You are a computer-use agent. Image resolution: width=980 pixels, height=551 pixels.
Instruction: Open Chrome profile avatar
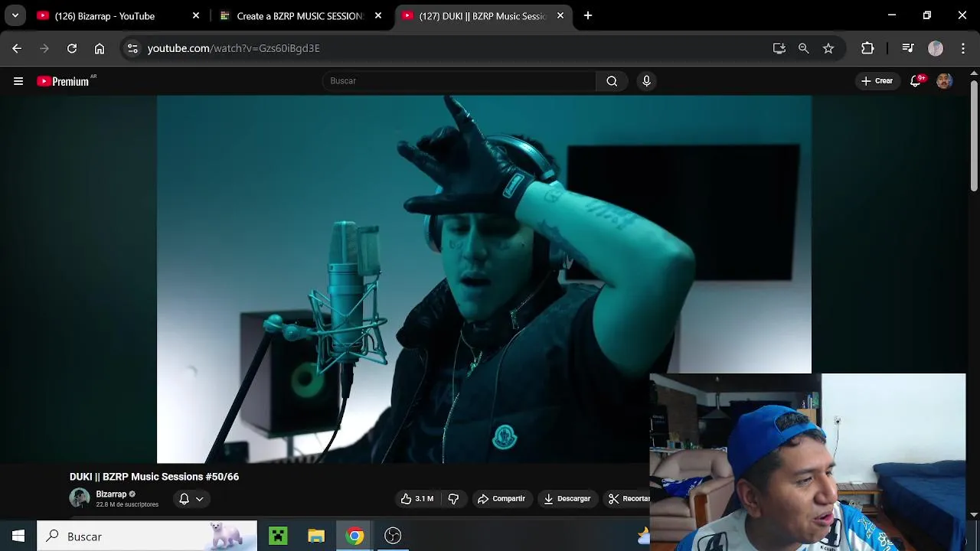click(x=936, y=48)
